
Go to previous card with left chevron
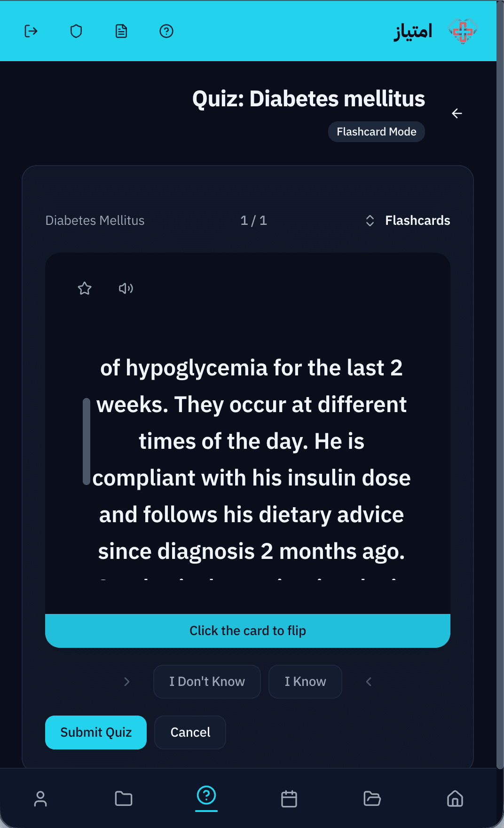pos(369,682)
